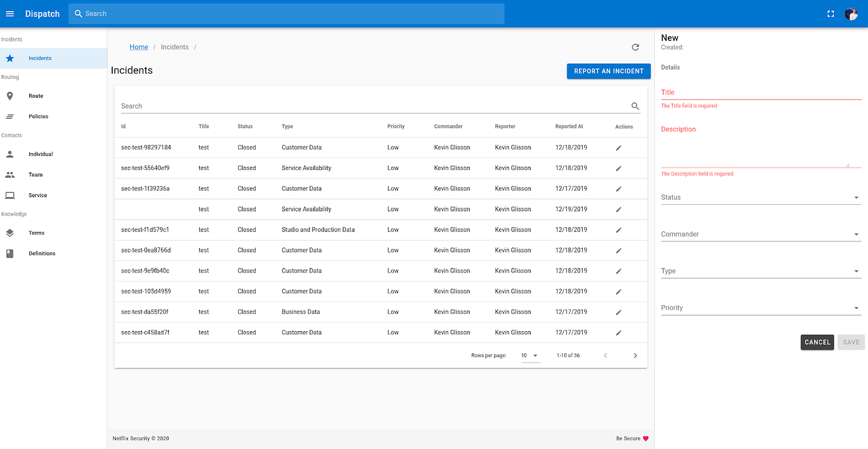Click the refresh icon above Incidents heading
Screen dimensions: 868x449
point(635,47)
